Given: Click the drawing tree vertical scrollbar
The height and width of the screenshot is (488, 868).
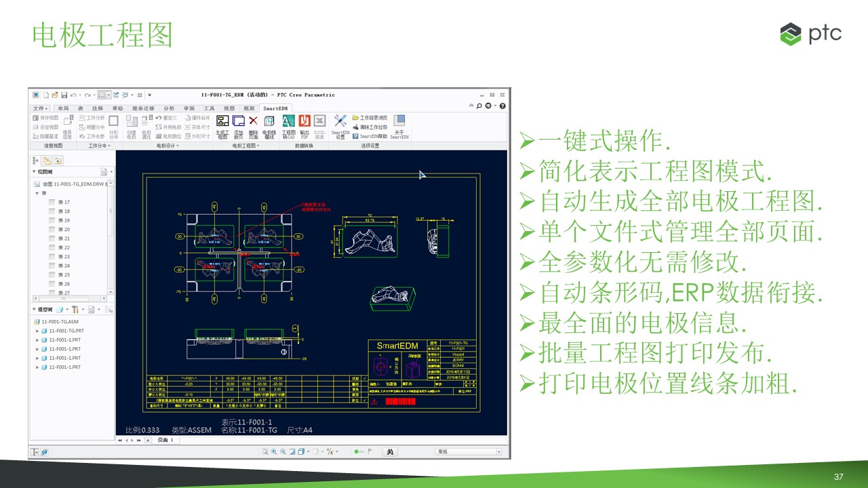Looking at the screenshot, I should 111,237.
